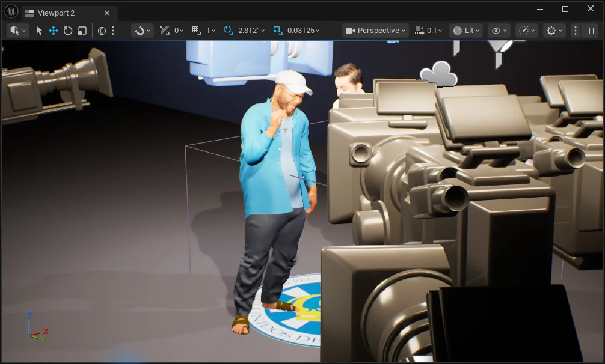
Task: Open the surface snap offset value dropdown
Action: (179, 31)
